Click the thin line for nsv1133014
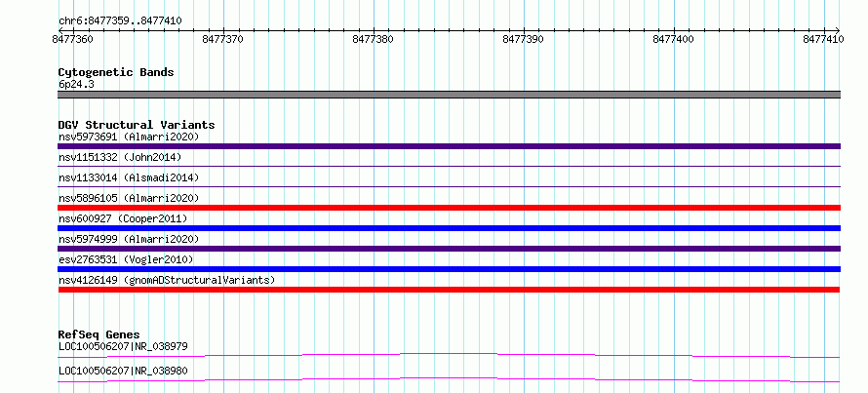 (449, 186)
